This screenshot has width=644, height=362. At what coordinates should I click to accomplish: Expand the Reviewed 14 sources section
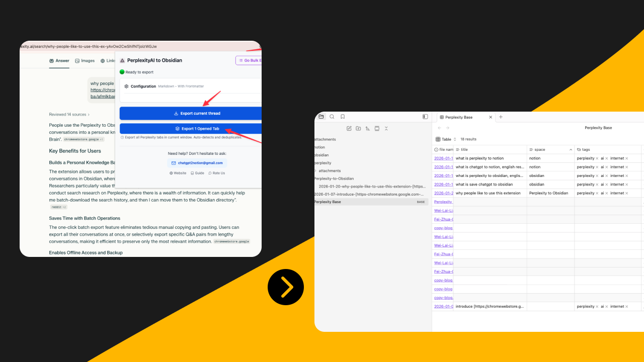click(69, 114)
